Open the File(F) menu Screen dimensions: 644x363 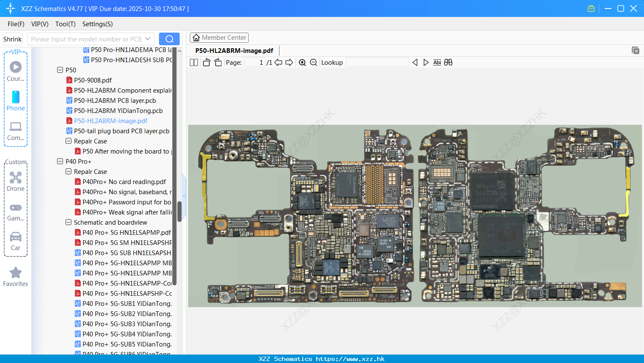click(x=16, y=24)
